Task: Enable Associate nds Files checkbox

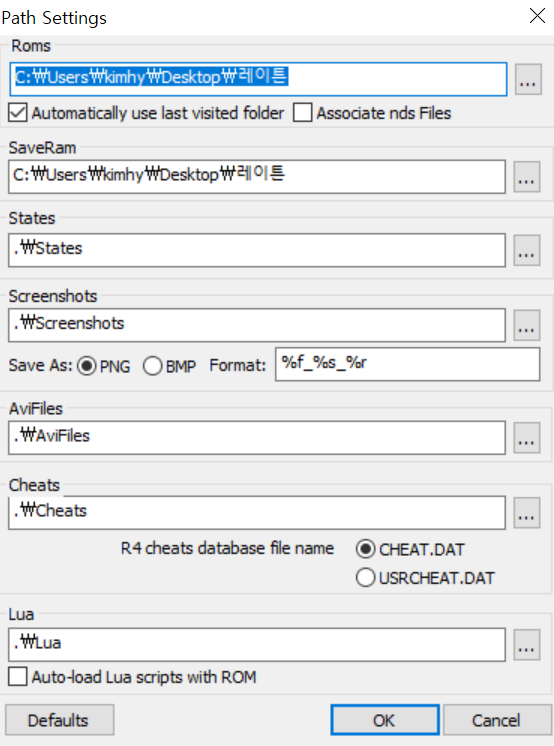Action: point(303,113)
